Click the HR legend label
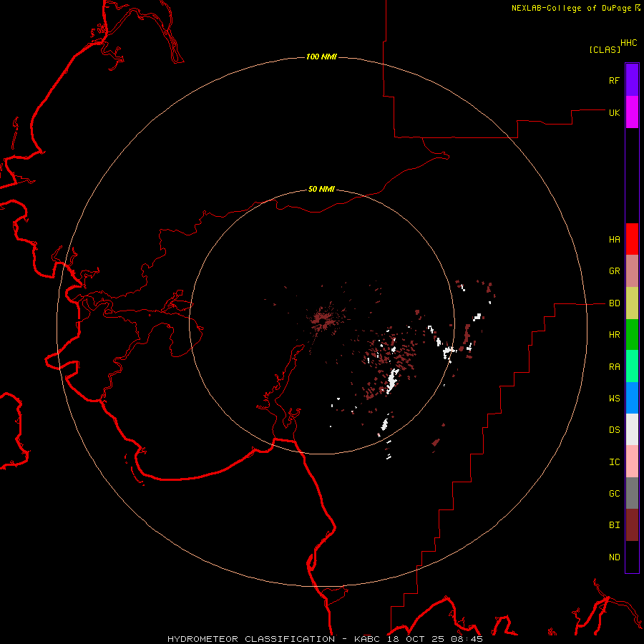The width and height of the screenshot is (644, 644). (614, 335)
